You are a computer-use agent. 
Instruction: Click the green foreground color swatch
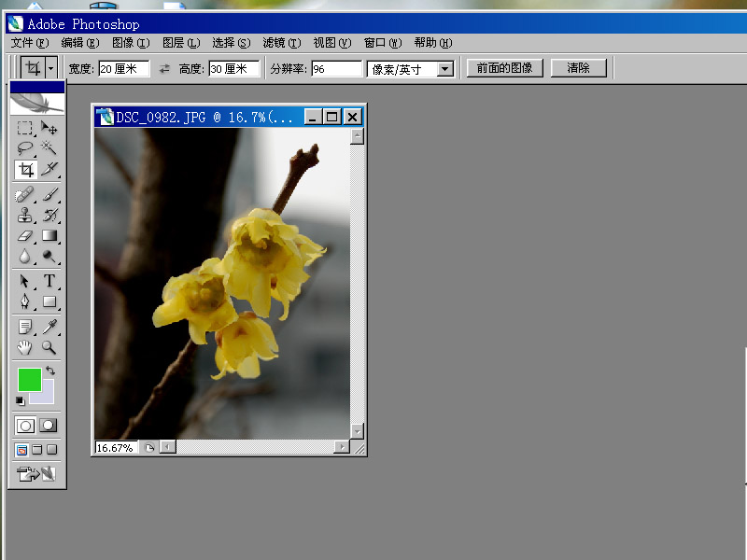click(29, 380)
